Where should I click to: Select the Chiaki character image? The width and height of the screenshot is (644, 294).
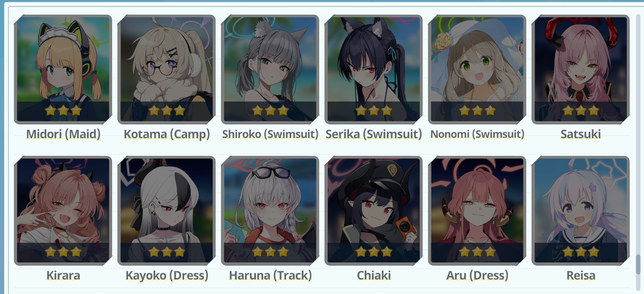pyautogui.click(x=374, y=211)
